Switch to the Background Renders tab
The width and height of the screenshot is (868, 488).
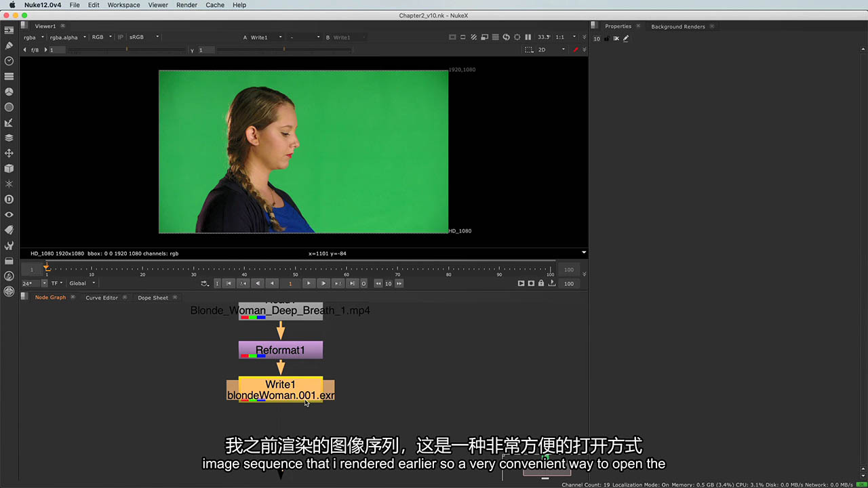pos(678,26)
